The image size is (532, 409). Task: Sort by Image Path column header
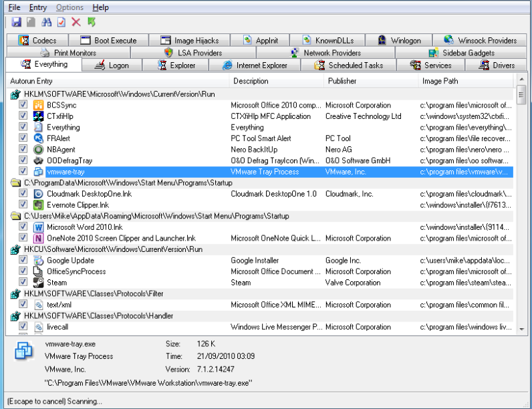[466, 81]
